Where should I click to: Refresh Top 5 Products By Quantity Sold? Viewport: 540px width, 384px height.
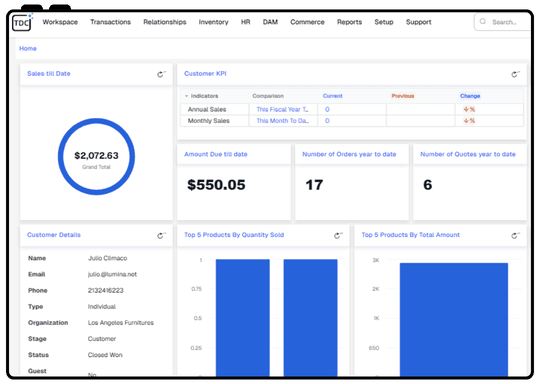point(338,236)
